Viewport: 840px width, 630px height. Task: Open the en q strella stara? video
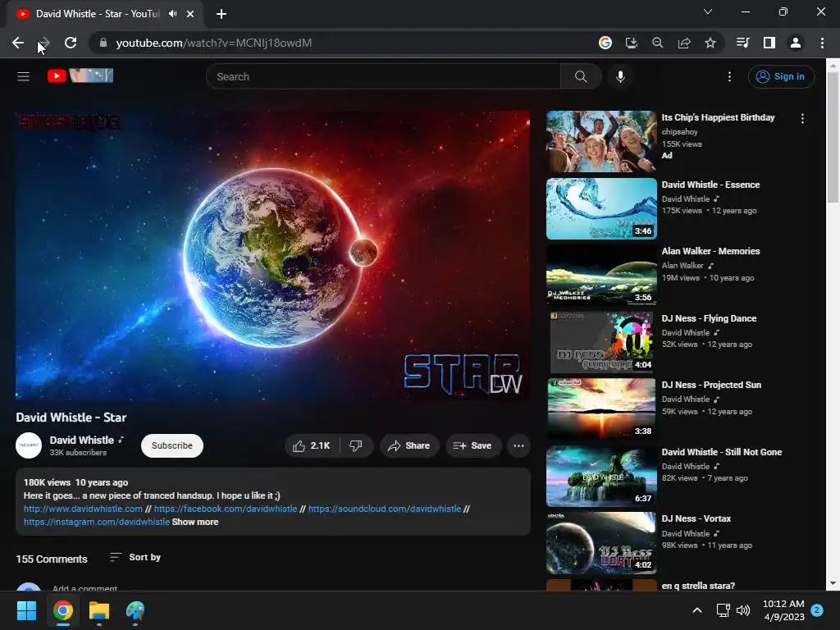click(x=698, y=586)
